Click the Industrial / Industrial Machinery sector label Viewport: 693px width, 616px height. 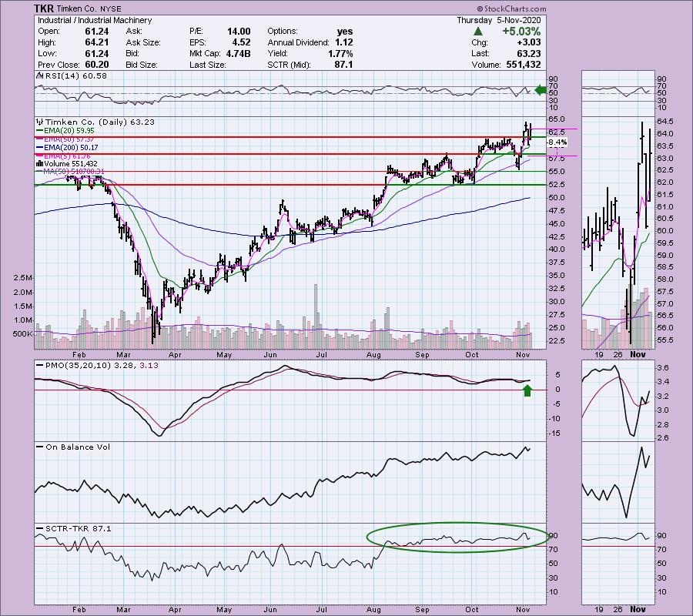[x=95, y=20]
